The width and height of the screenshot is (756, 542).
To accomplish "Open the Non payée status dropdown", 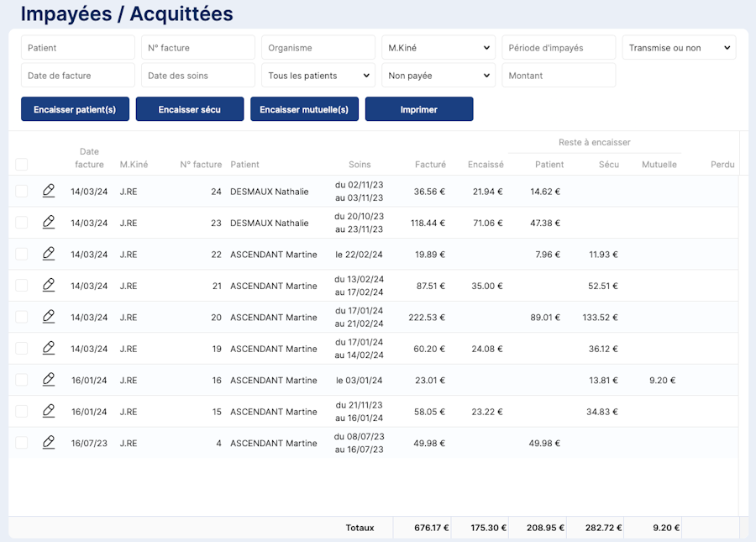I will tap(438, 76).
